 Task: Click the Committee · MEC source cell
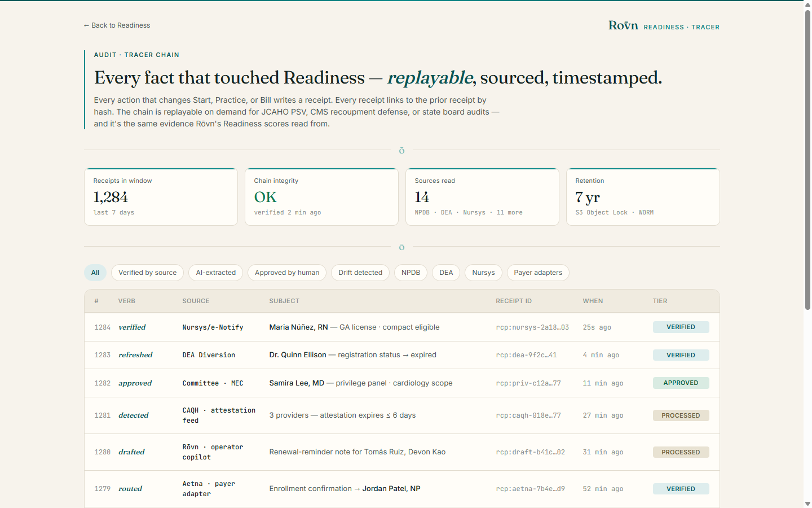(x=213, y=383)
